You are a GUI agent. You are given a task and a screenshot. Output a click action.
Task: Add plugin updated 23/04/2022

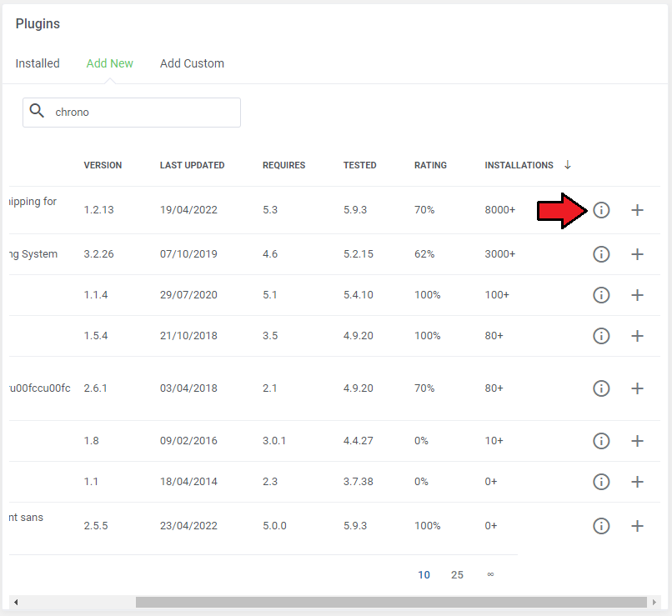[637, 526]
